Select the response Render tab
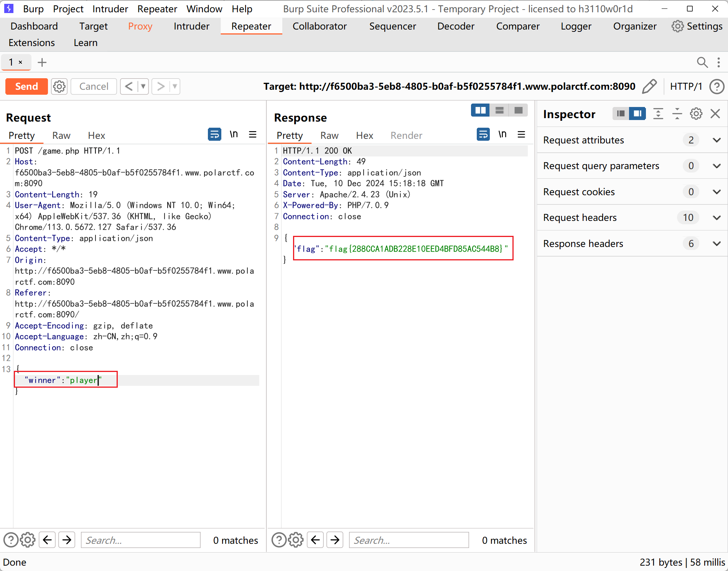This screenshot has height=571, width=728. [x=406, y=135]
